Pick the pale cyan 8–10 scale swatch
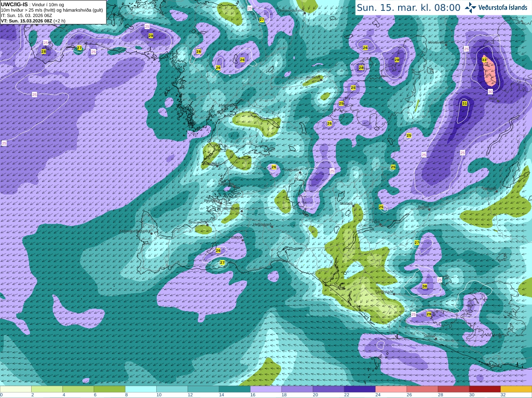 click(x=141, y=389)
